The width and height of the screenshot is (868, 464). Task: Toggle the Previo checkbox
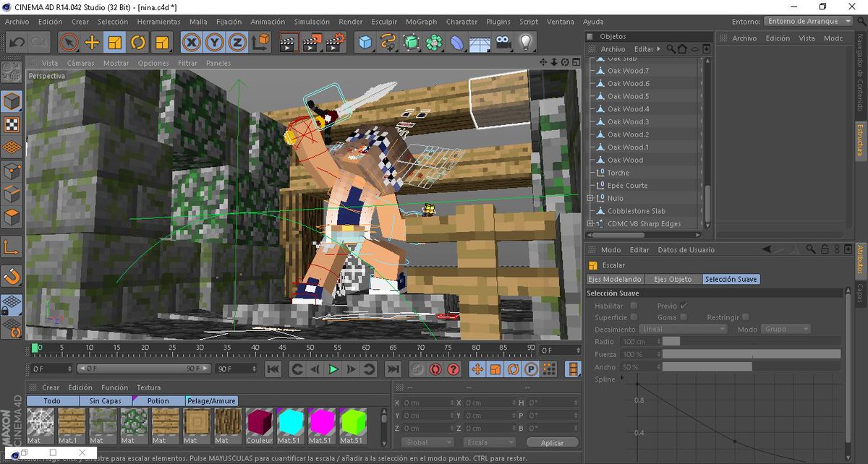click(x=684, y=306)
